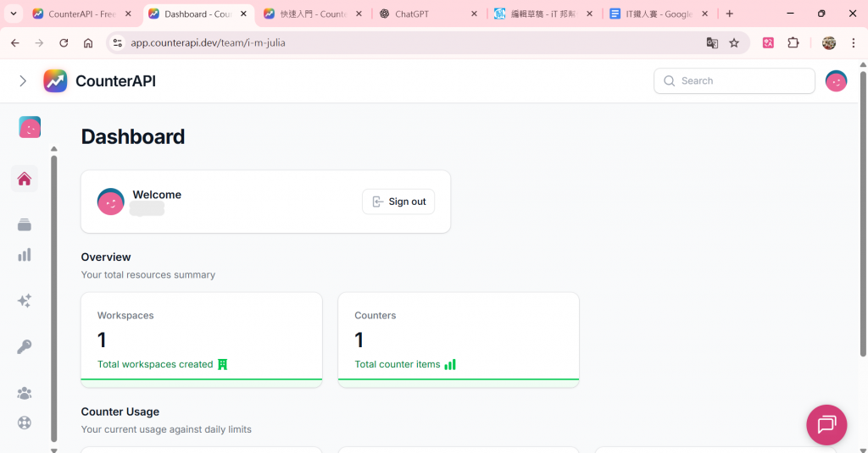This screenshot has height=453, width=868.
Task: Click the Sign out button
Action: (398, 202)
